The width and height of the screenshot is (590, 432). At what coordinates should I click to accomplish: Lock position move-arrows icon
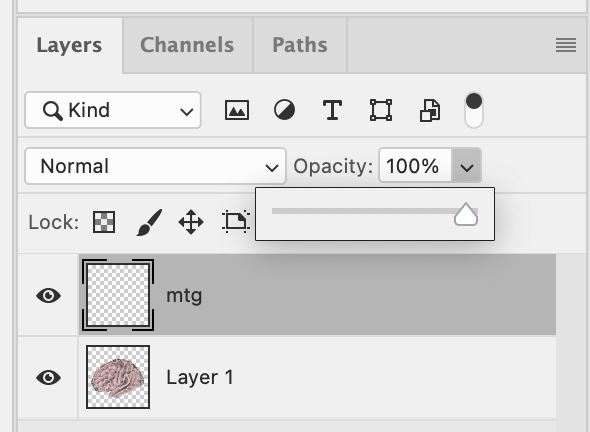[x=191, y=222]
